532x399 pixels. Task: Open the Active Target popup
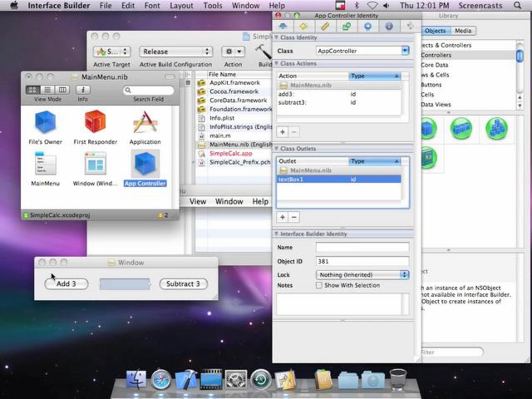pyautogui.click(x=111, y=51)
